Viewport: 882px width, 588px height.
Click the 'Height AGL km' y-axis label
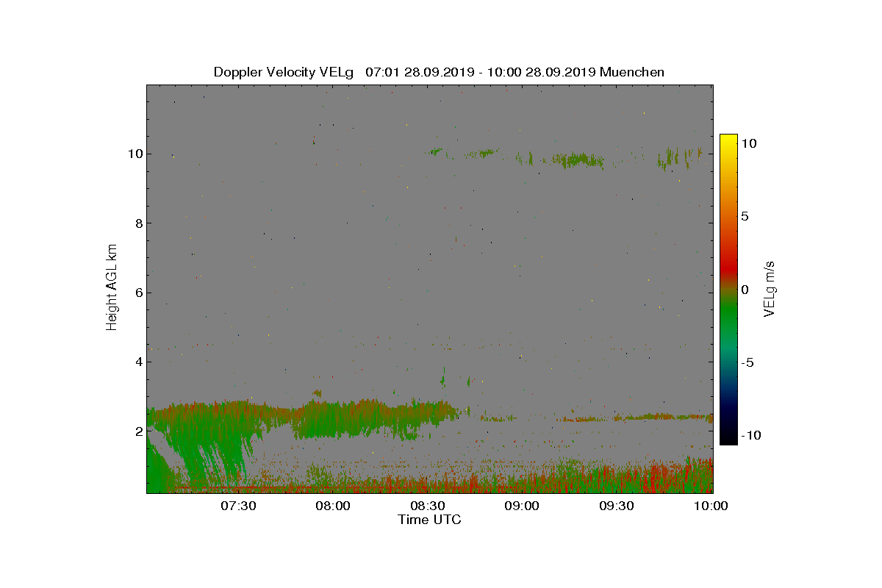112,287
